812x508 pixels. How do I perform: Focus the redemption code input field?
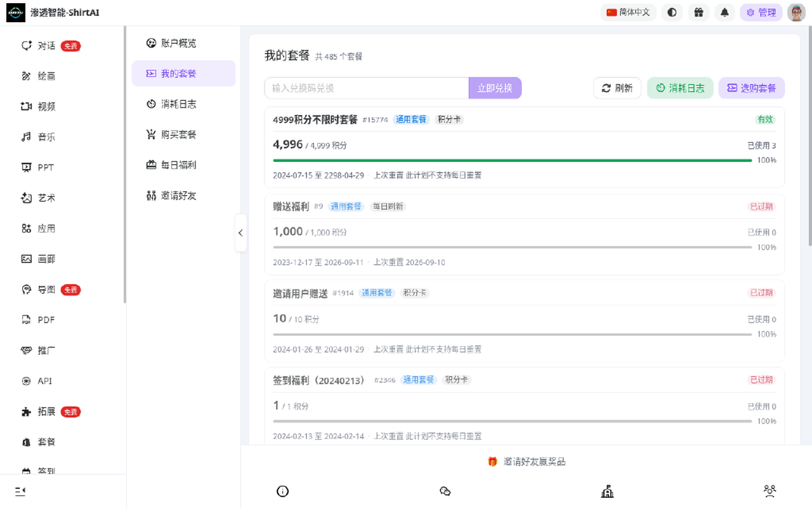pos(367,88)
